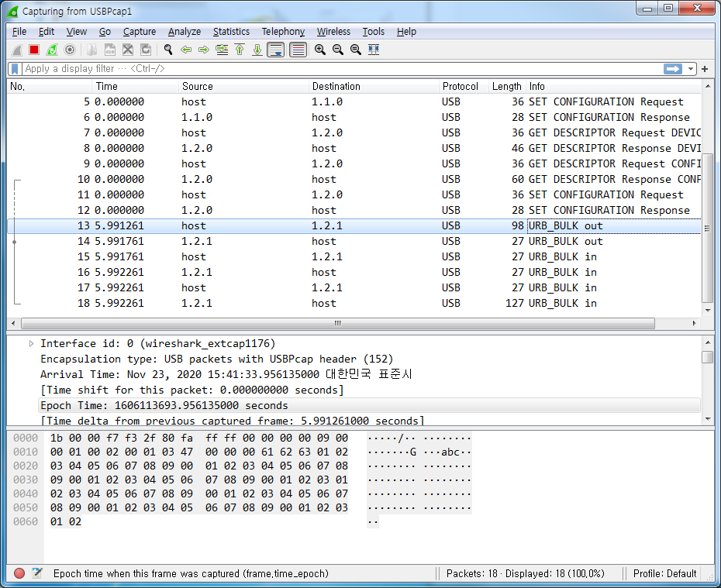This screenshot has height=588, width=721.
Task: Open Find a packet magnifier
Action: pos(168,50)
